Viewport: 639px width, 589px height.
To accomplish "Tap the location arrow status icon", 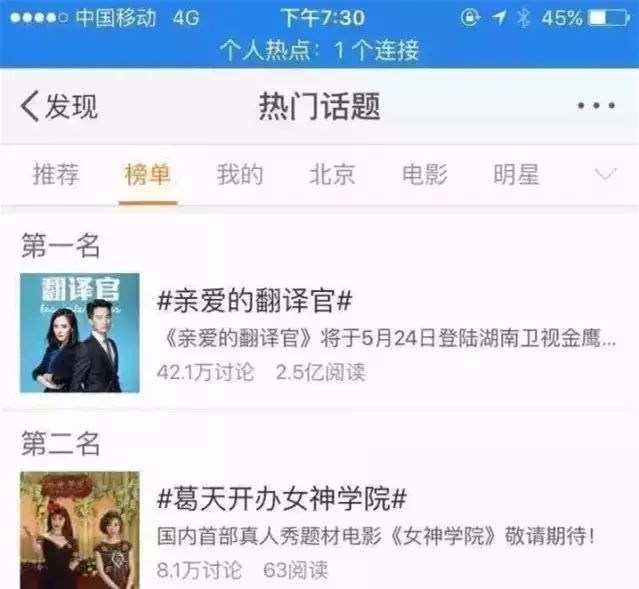I will [x=499, y=18].
